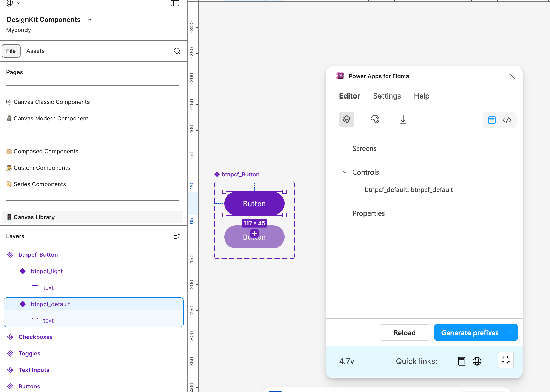Select the btnpcf_light layer
This screenshot has height=392, width=550.
click(47, 271)
